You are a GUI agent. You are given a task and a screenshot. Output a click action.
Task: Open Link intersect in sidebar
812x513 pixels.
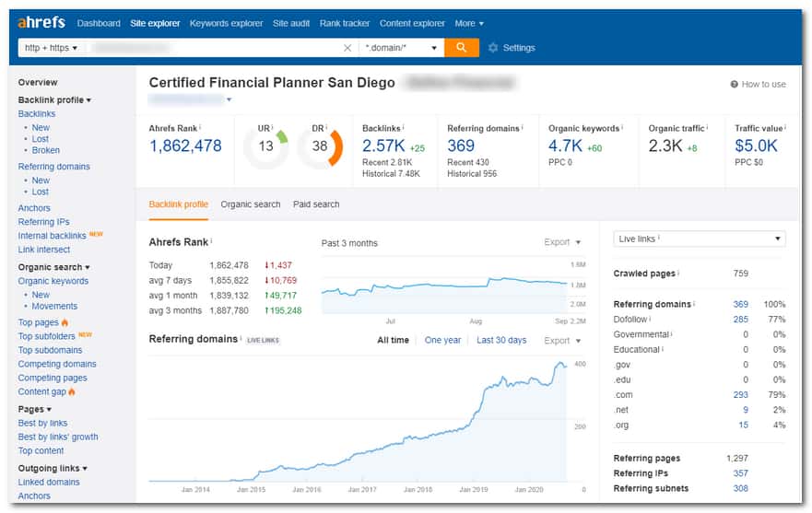[44, 250]
